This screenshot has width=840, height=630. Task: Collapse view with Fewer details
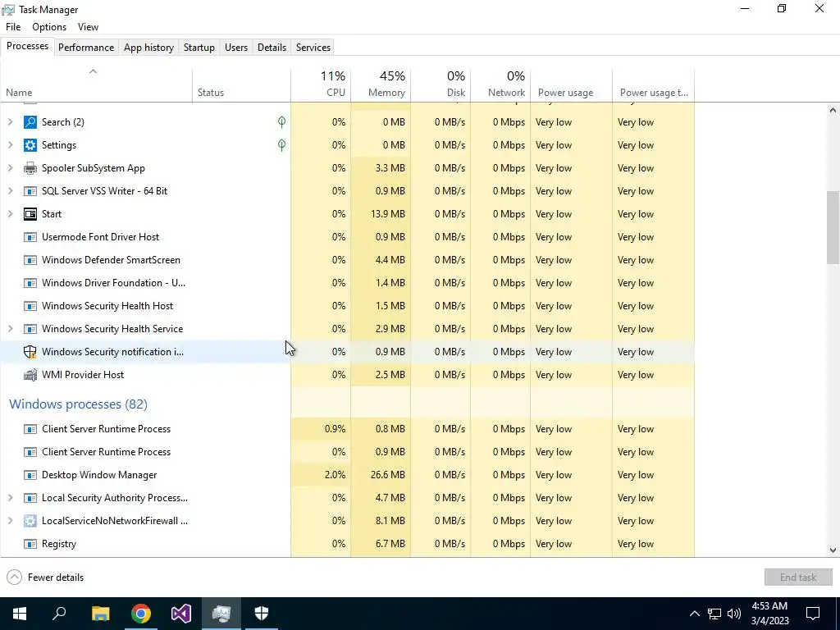click(46, 577)
